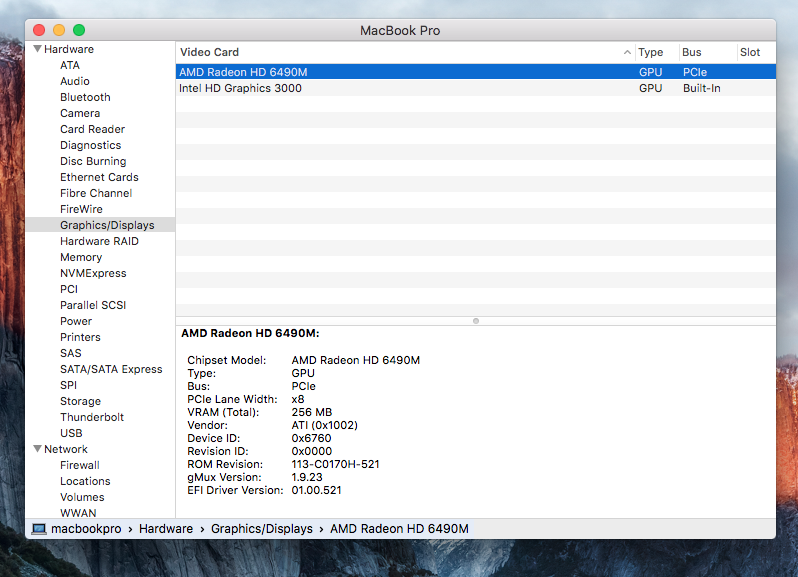The height and width of the screenshot is (577, 798).
Task: Select Power in the sidebar
Action: pyautogui.click(x=76, y=321)
